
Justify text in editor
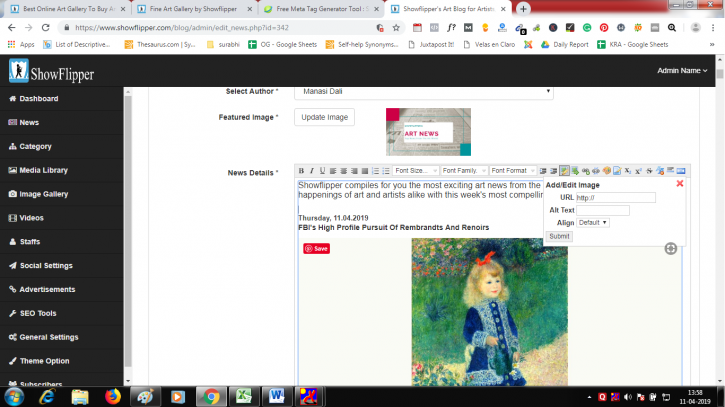(x=365, y=171)
